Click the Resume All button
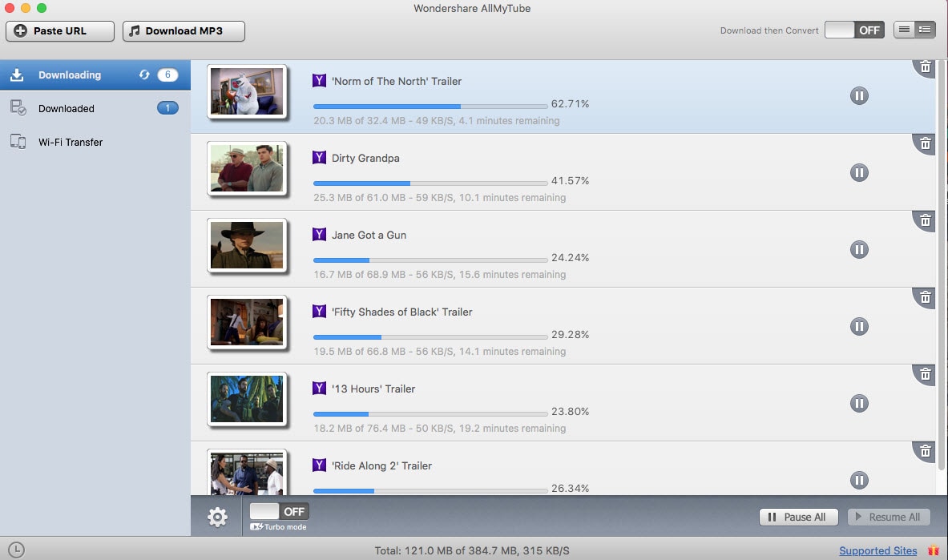Image resolution: width=948 pixels, height=560 pixels. (889, 517)
